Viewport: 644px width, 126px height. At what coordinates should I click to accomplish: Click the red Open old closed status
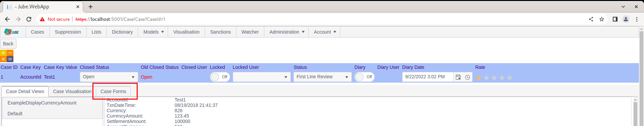[147, 77]
